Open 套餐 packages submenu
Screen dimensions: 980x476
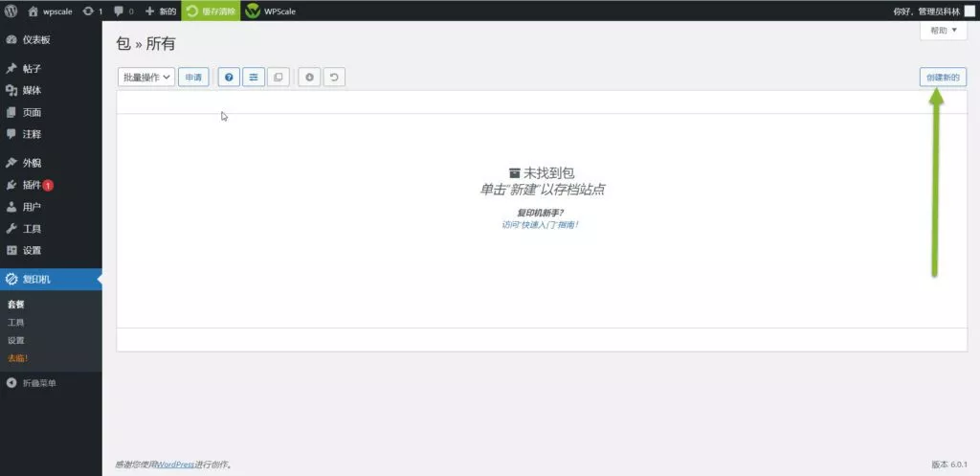[15, 305]
